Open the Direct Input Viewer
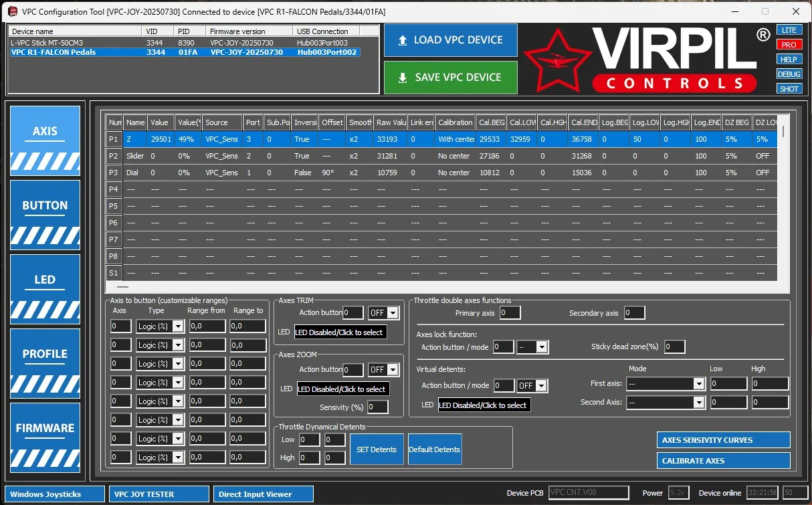Screen dimensions: 812x505 264,494
